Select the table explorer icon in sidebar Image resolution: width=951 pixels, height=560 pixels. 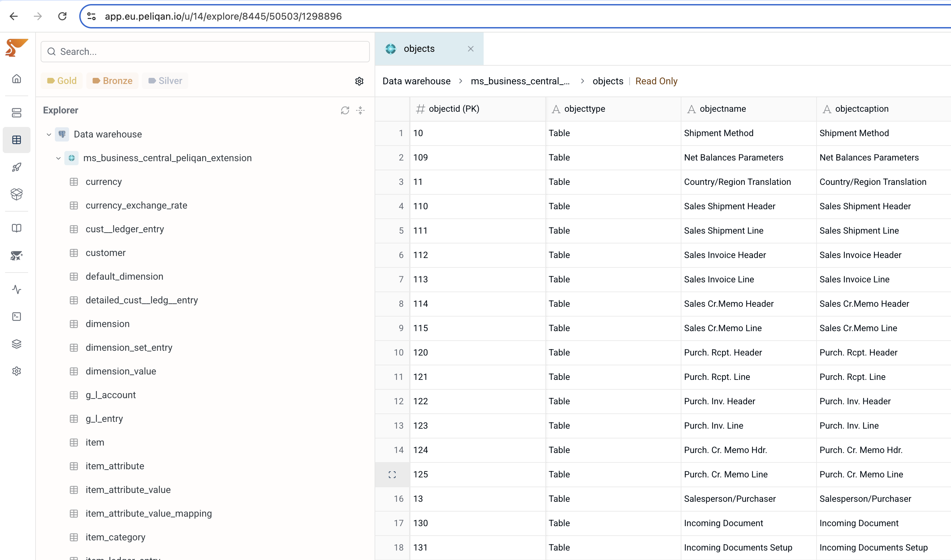(17, 140)
